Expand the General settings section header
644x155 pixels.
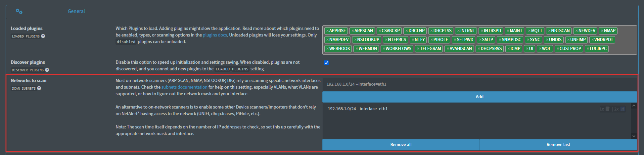click(x=76, y=11)
